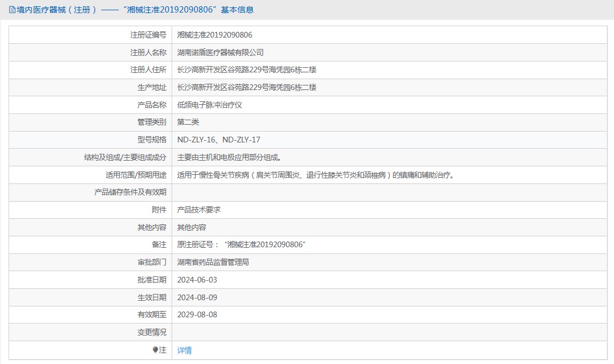Click the 产品名称 label

pos(152,105)
